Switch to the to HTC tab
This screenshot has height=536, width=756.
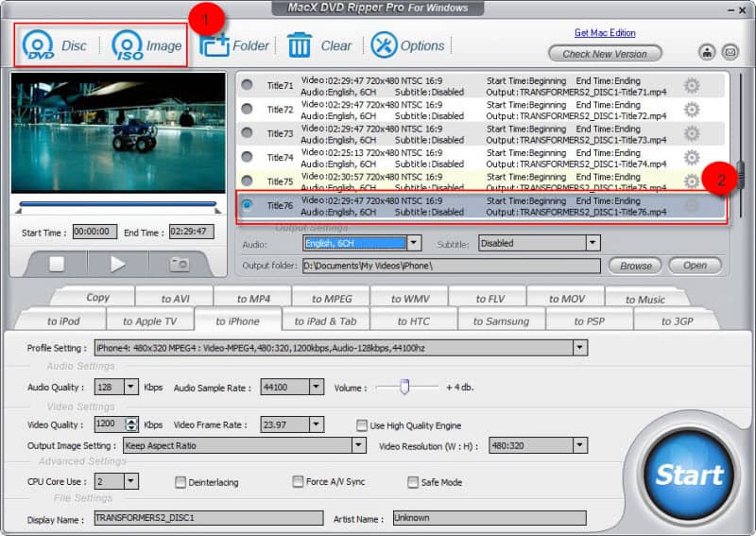click(413, 320)
